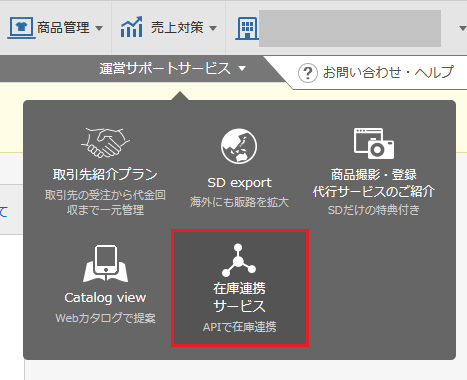Viewport: 467px width, 380px height.
Task: Click the handshake icon for 取引先紹介プラン
Action: coord(105,143)
